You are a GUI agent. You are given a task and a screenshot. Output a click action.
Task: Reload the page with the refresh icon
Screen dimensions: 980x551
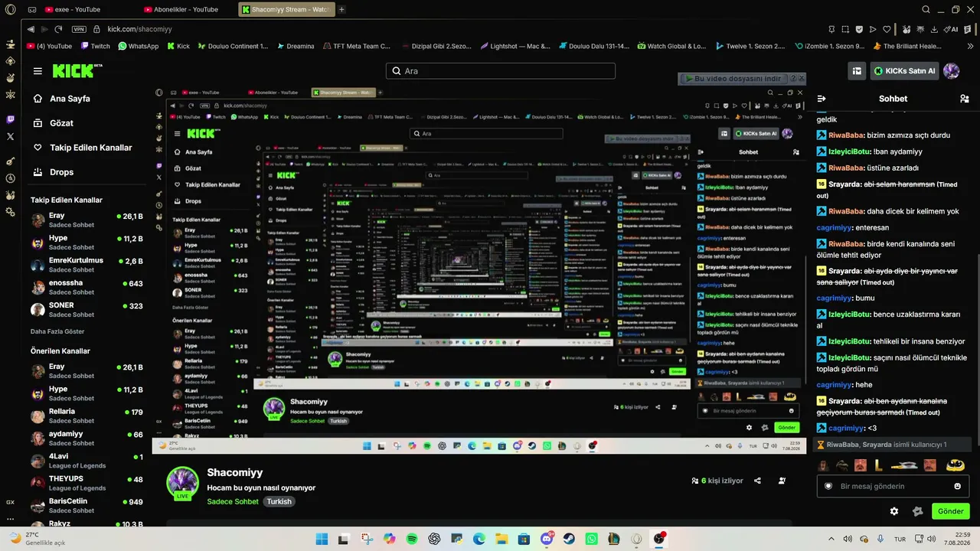tap(58, 29)
